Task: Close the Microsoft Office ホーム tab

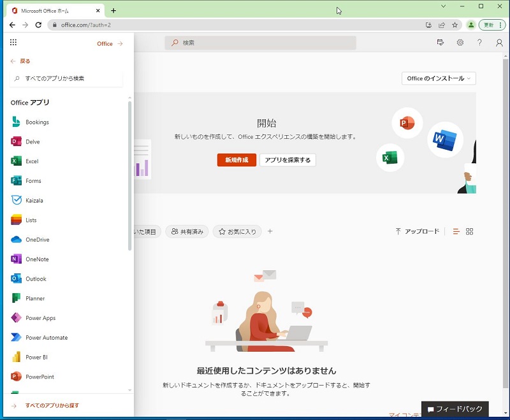Action: pyautogui.click(x=98, y=11)
